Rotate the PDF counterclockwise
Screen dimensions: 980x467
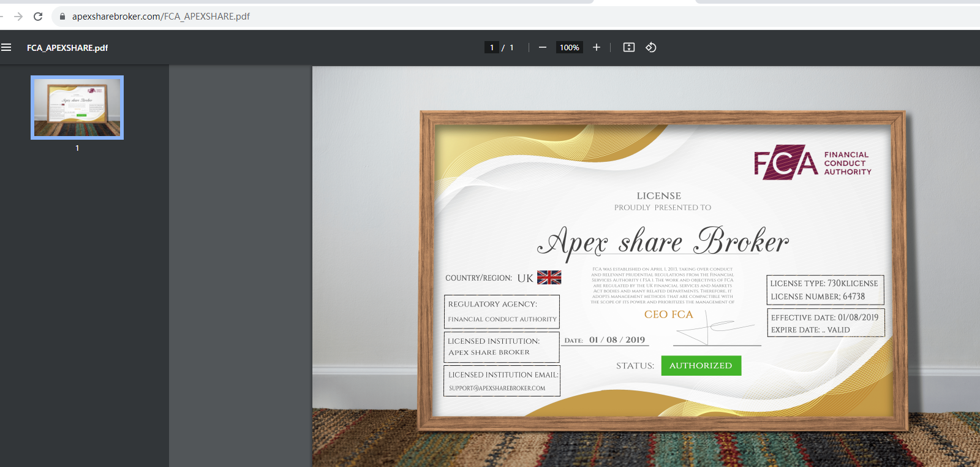(x=651, y=47)
